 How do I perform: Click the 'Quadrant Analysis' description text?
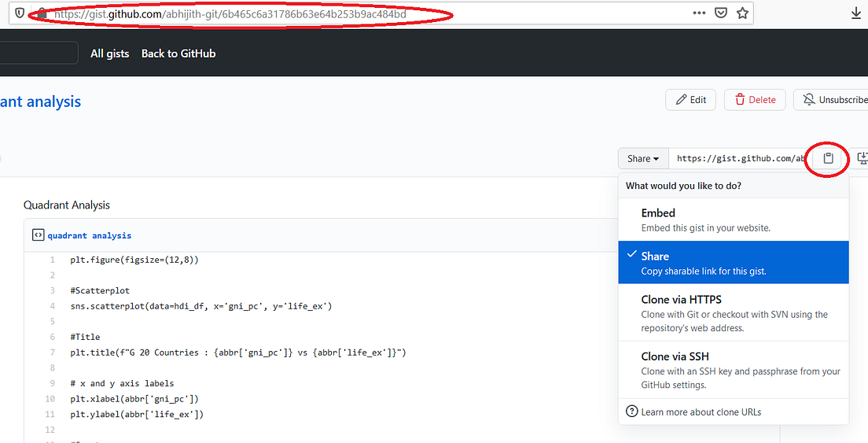pos(66,205)
